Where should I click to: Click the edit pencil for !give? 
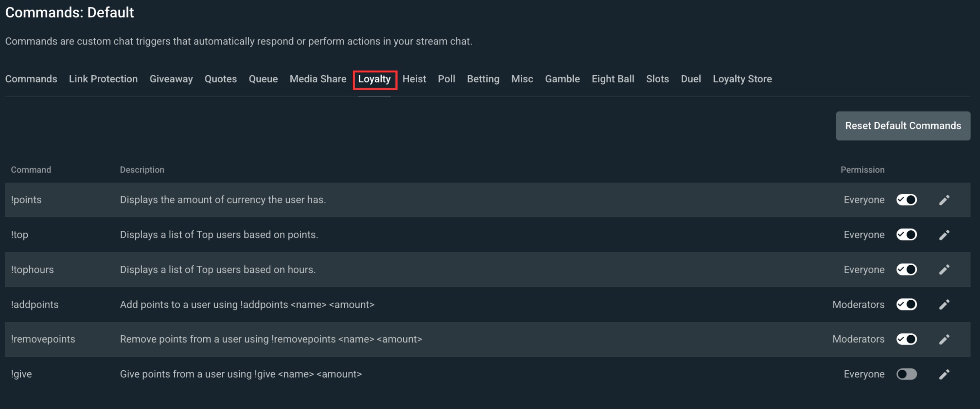click(x=944, y=374)
